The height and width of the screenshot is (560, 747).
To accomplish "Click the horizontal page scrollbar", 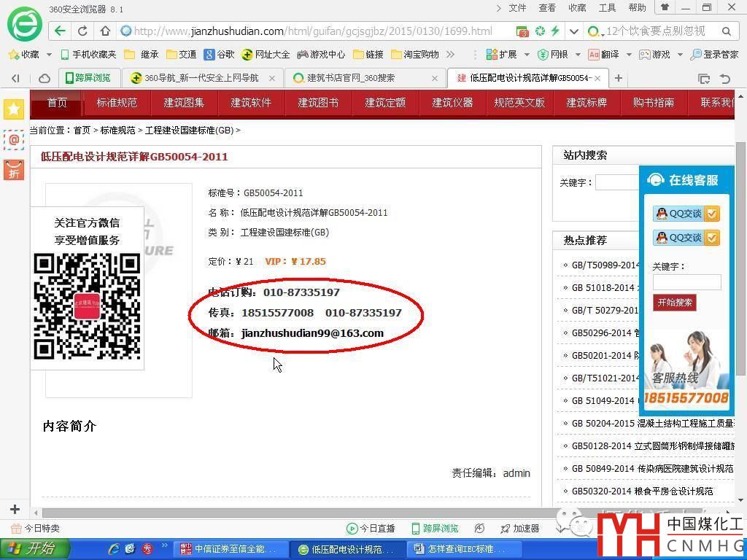I will coord(365,513).
